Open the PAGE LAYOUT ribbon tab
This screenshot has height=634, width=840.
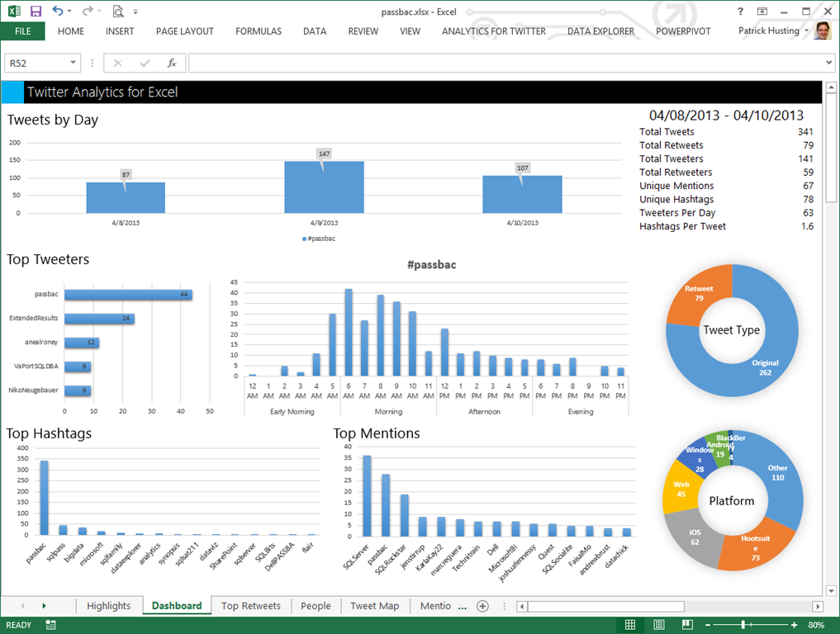pyautogui.click(x=185, y=31)
